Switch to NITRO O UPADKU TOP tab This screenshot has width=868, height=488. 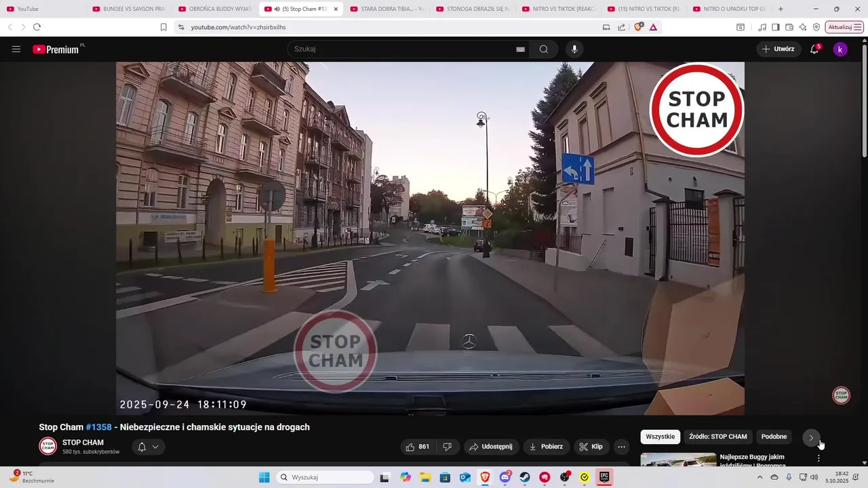[730, 9]
